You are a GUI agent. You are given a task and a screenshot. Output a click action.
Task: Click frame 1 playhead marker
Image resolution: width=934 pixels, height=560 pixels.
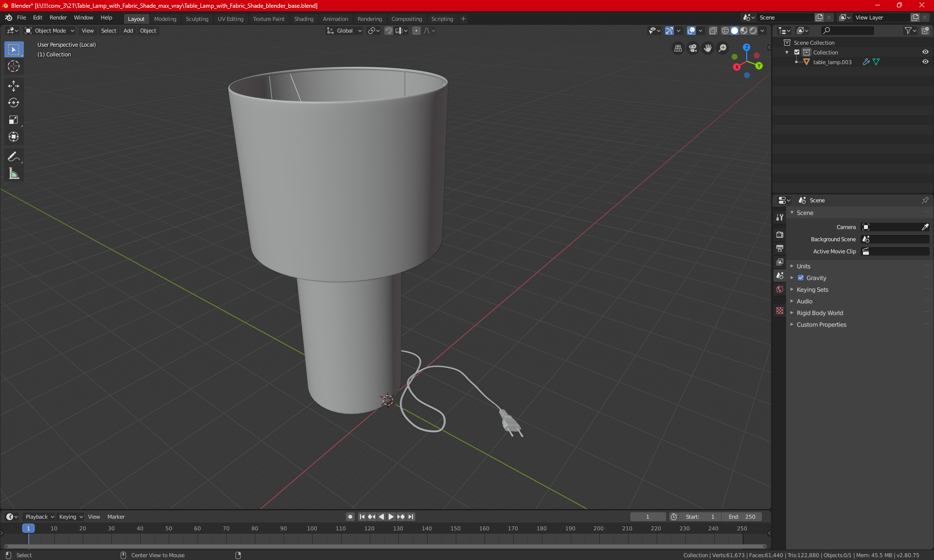[x=28, y=528]
